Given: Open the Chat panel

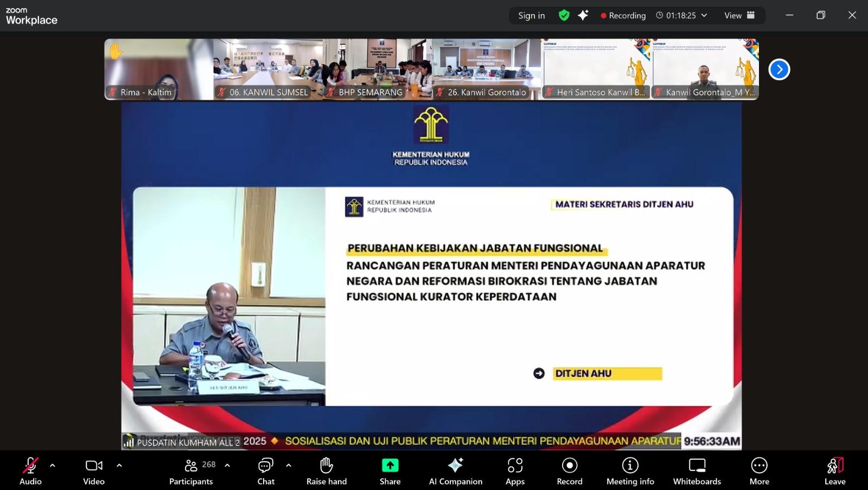Looking at the screenshot, I should (x=265, y=470).
